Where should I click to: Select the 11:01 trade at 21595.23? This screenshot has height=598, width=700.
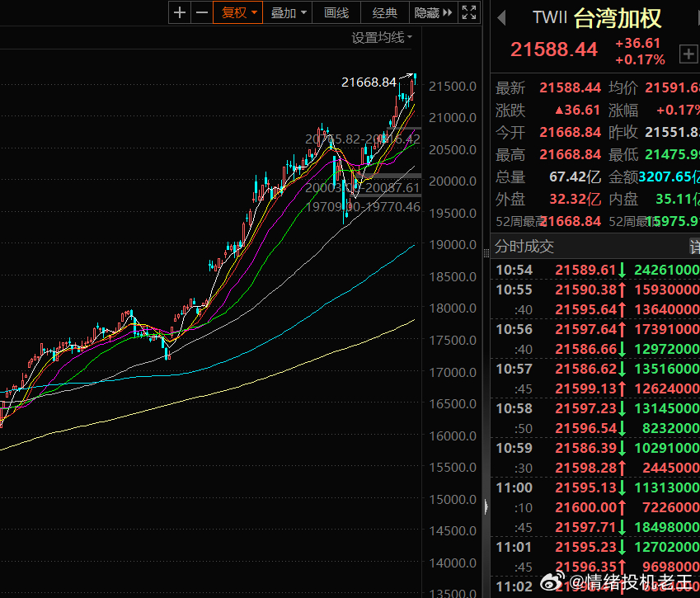595,547
